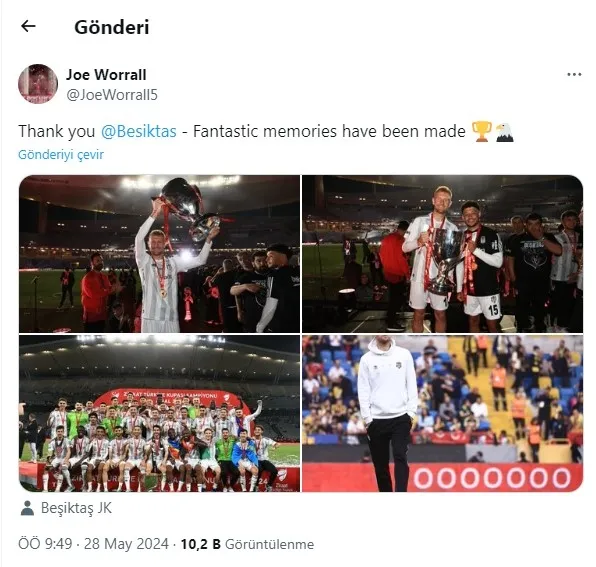Open photo of two players holding the cup
Image resolution: width=596 pixels, height=567 pixels.
click(x=442, y=254)
